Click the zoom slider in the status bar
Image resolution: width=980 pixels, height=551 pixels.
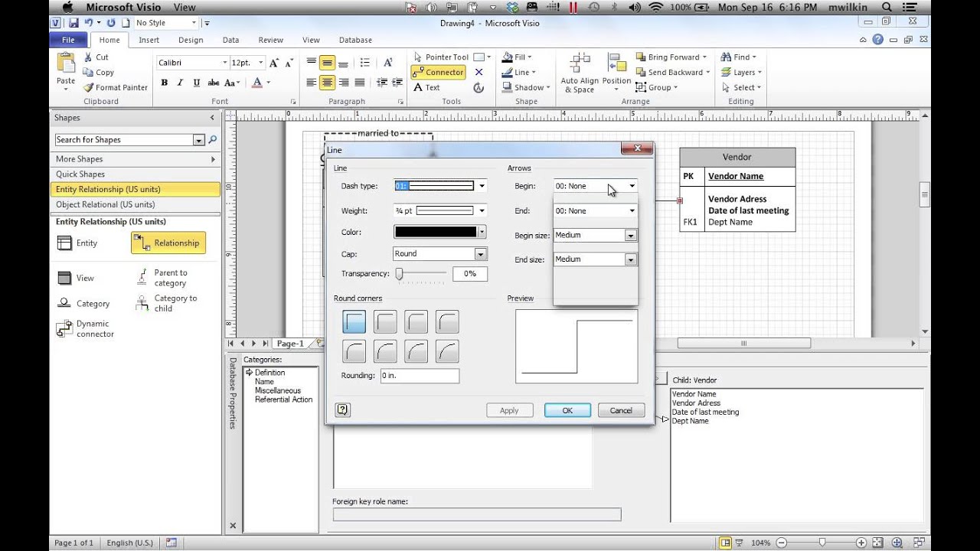822,543
